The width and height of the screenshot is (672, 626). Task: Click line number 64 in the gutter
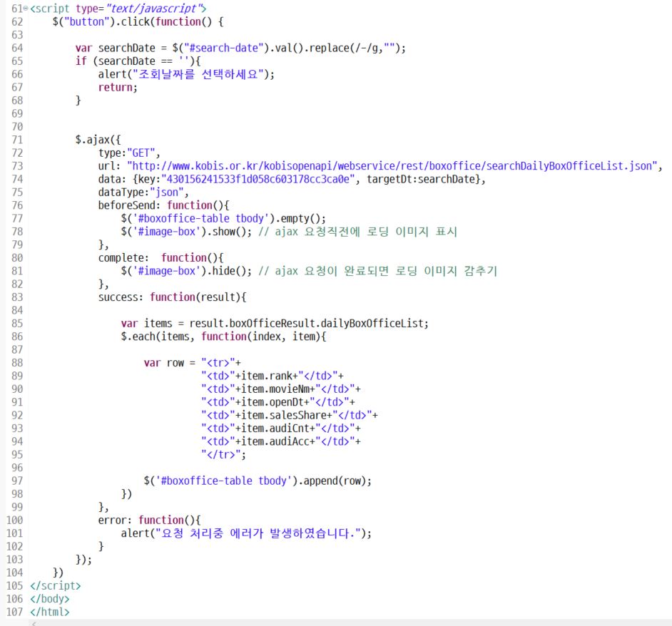tap(16, 48)
